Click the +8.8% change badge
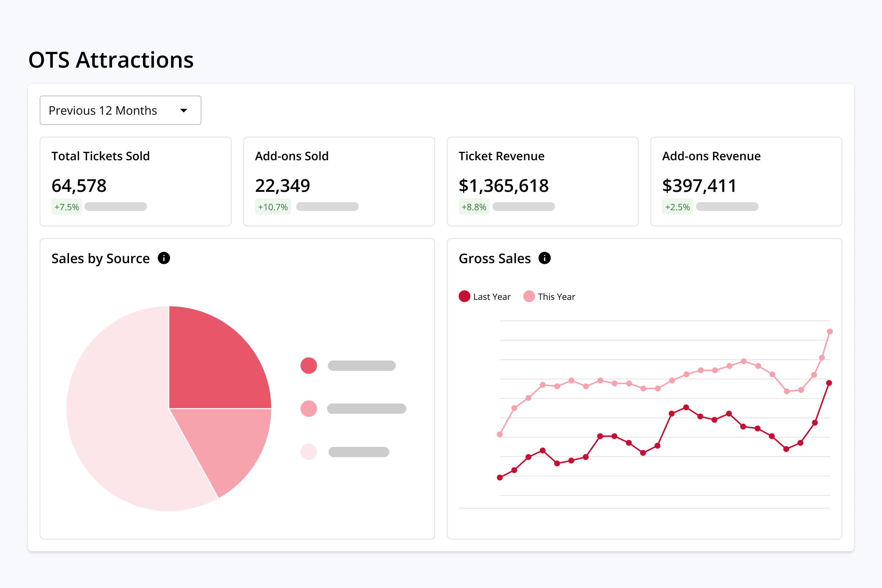This screenshot has width=882, height=588. click(474, 207)
